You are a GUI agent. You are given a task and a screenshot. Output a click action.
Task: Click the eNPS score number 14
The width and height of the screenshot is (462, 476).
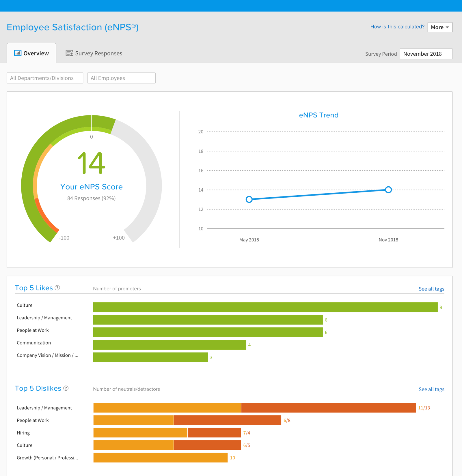pos(92,163)
